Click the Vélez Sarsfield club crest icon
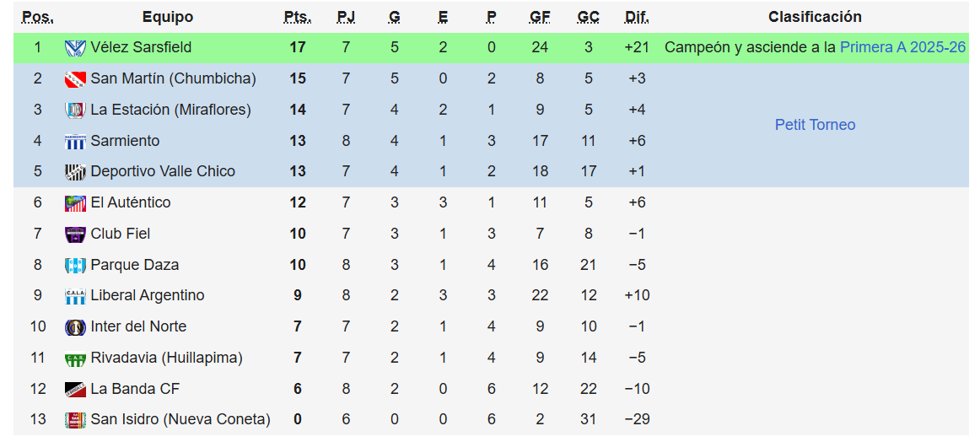 (75, 48)
